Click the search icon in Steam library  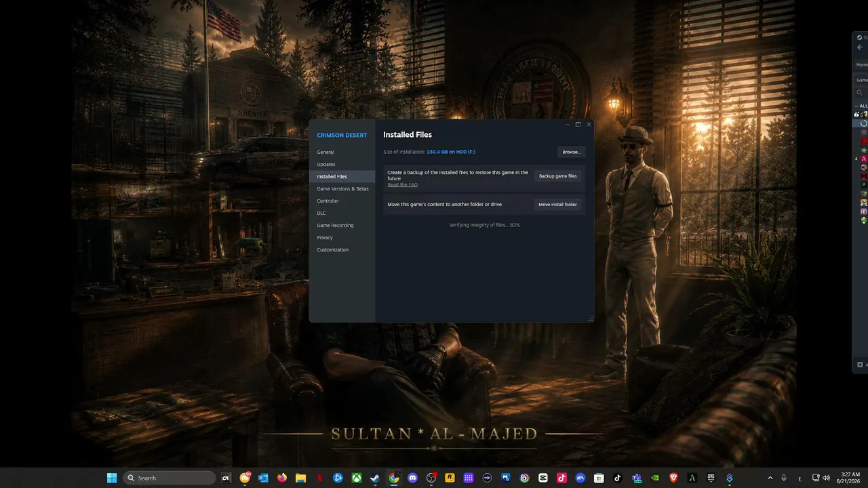pyautogui.click(x=860, y=93)
